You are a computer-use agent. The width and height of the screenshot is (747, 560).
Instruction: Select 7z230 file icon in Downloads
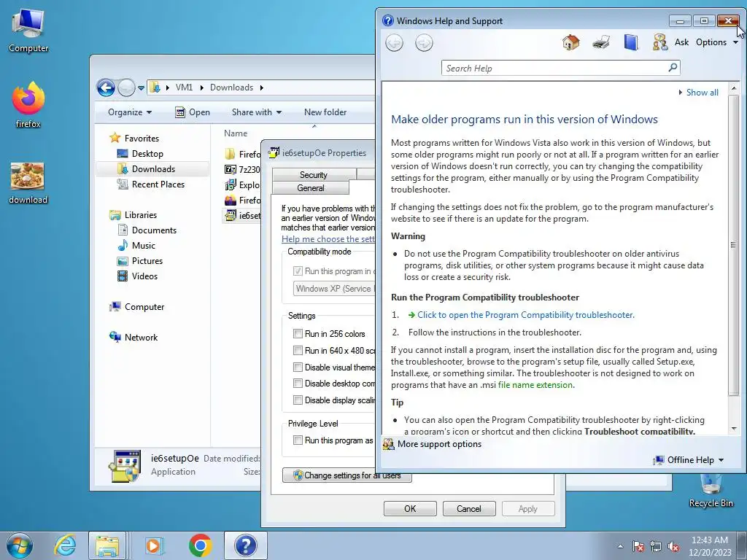pyautogui.click(x=230, y=169)
